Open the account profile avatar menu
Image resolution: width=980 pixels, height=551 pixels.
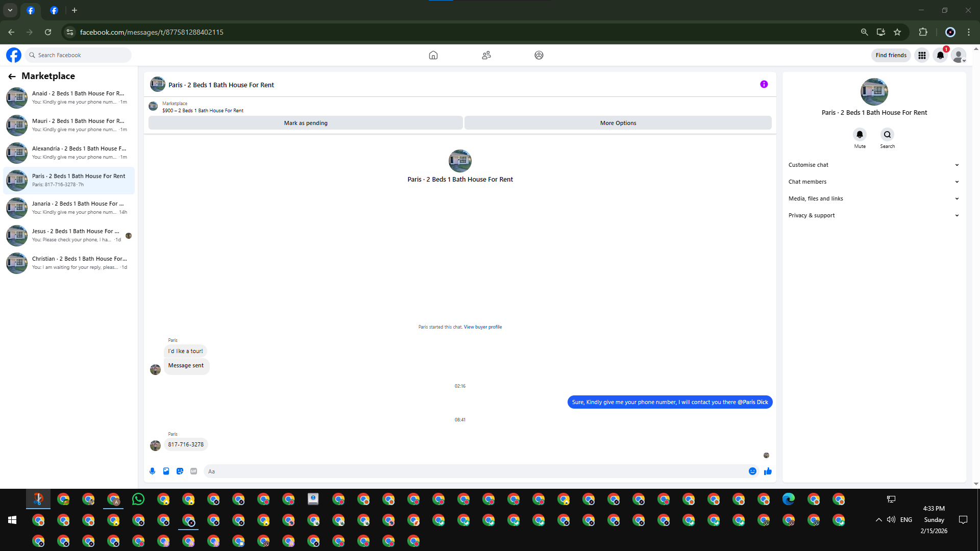[x=959, y=55]
